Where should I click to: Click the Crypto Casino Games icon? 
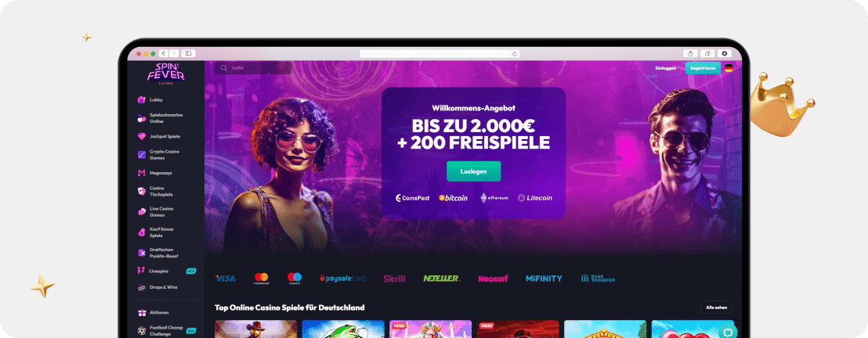pos(142,154)
